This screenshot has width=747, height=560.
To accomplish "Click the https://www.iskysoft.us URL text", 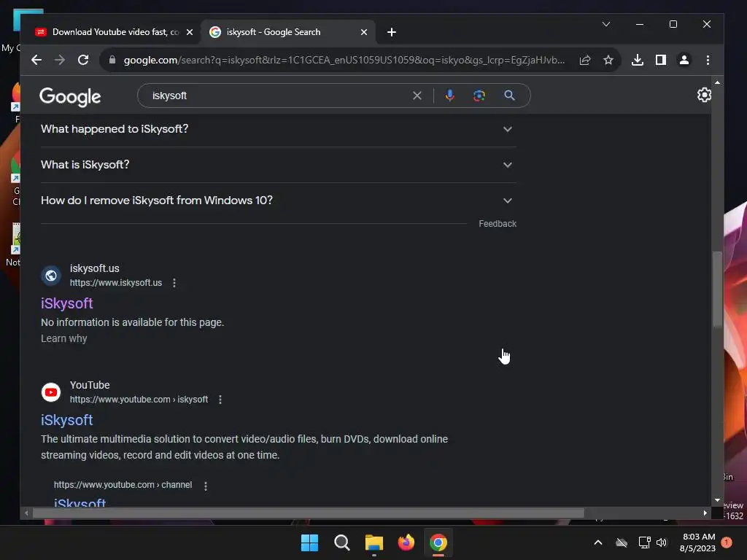I will click(x=116, y=283).
